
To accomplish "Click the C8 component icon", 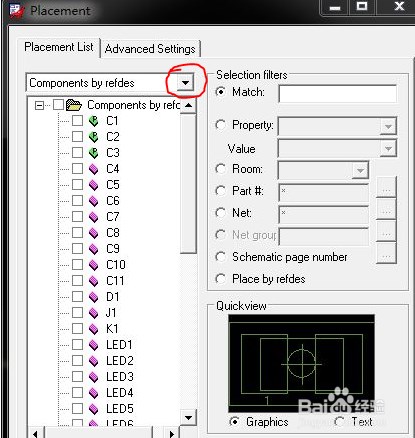I will (94, 233).
